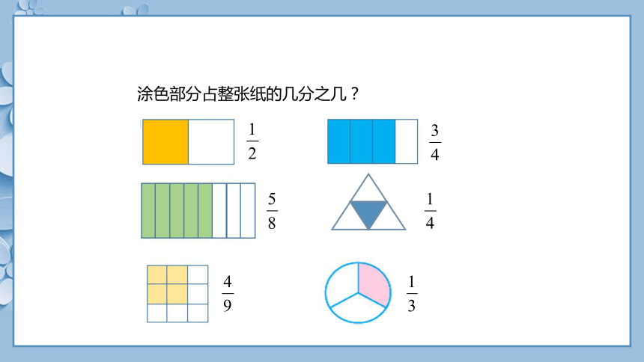The width and height of the screenshot is (644, 362).
Task: Click the green five-eighths striped rectangle
Action: click(x=198, y=211)
